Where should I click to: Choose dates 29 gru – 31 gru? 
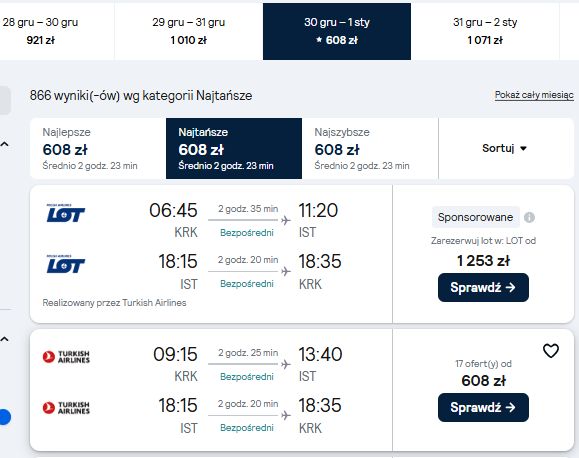[189, 31]
